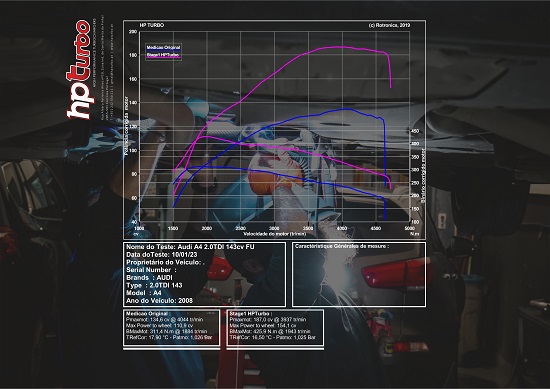Click the 'cv' unit label under the chart

pyautogui.click(x=136, y=234)
